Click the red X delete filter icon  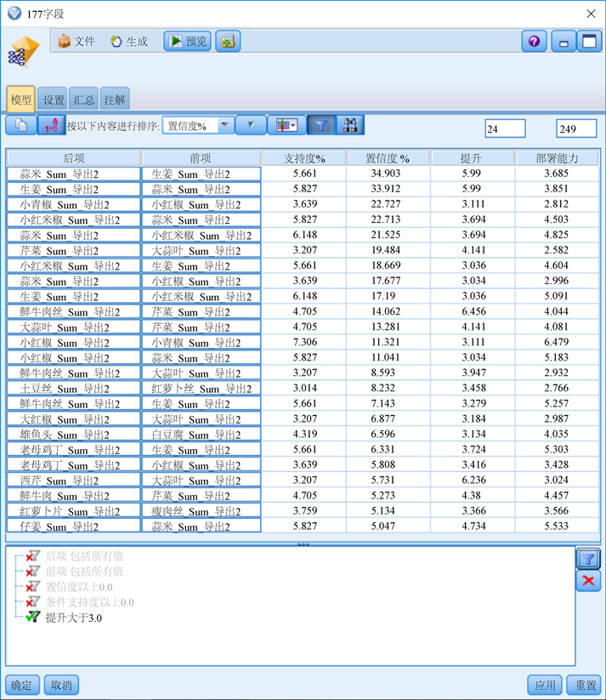click(x=588, y=581)
